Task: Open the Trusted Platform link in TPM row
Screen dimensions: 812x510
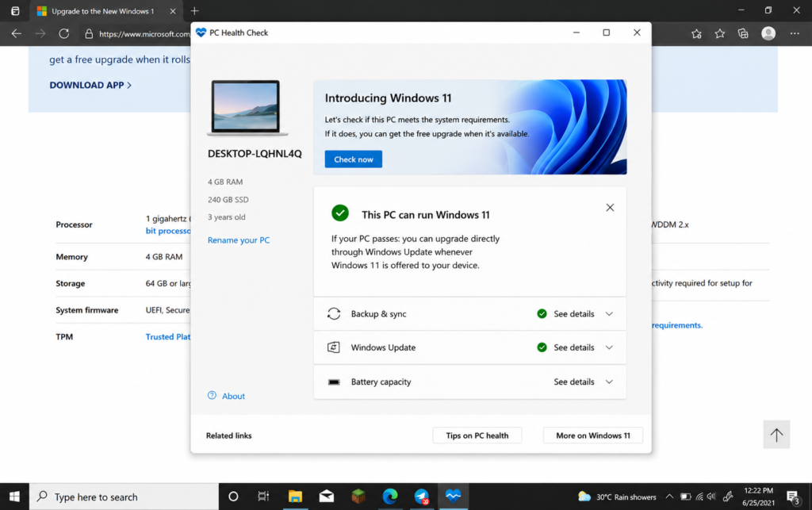Action: 168,336
